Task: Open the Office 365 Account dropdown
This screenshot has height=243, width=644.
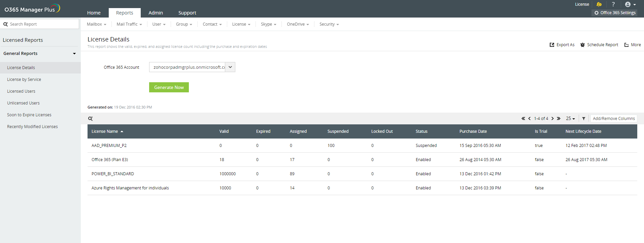Action: tap(192, 67)
